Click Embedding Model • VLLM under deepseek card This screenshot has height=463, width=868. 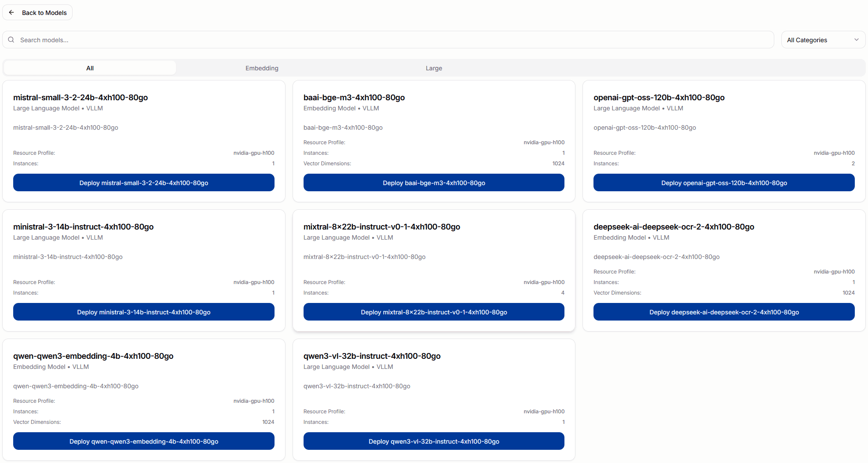(x=631, y=237)
